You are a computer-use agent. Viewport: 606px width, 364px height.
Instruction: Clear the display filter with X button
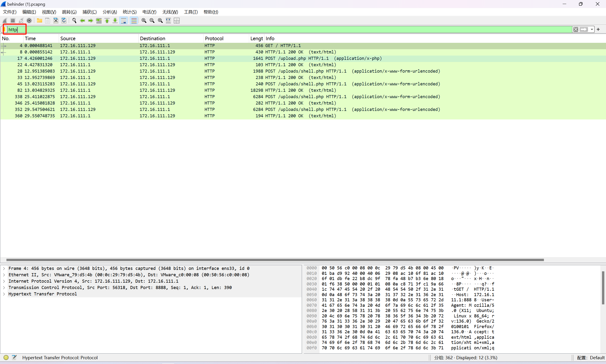(575, 29)
